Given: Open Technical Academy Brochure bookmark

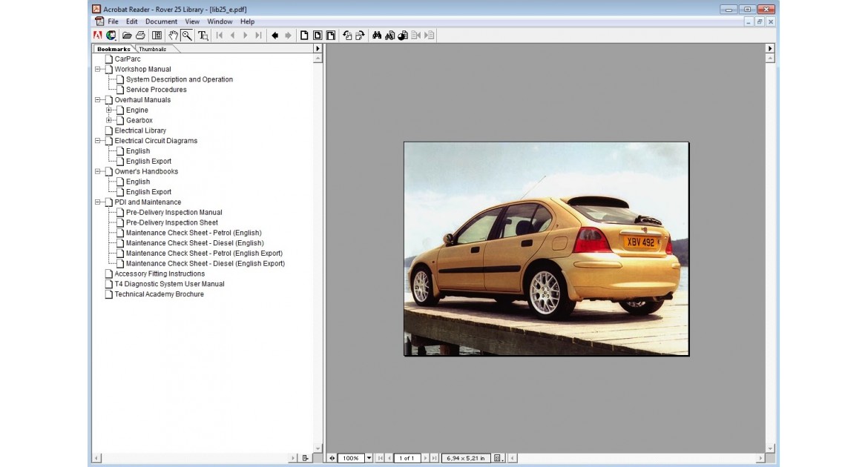Looking at the screenshot, I should click(x=159, y=294).
